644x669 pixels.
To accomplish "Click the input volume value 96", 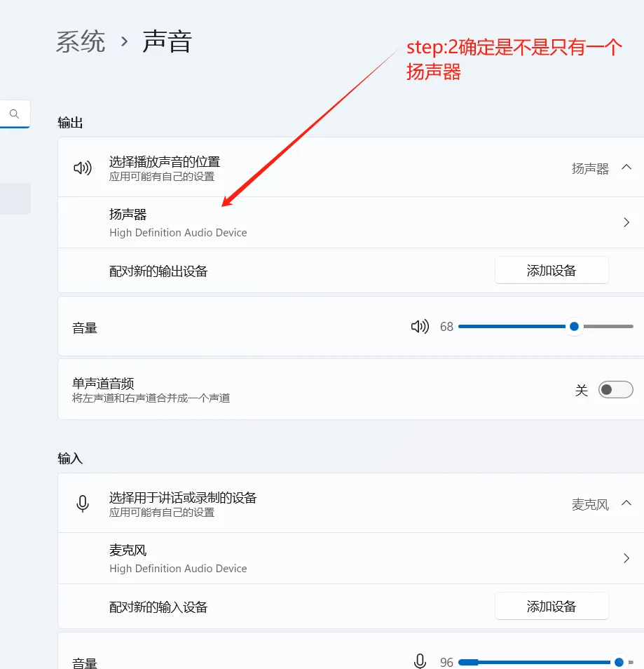I will pyautogui.click(x=446, y=661).
